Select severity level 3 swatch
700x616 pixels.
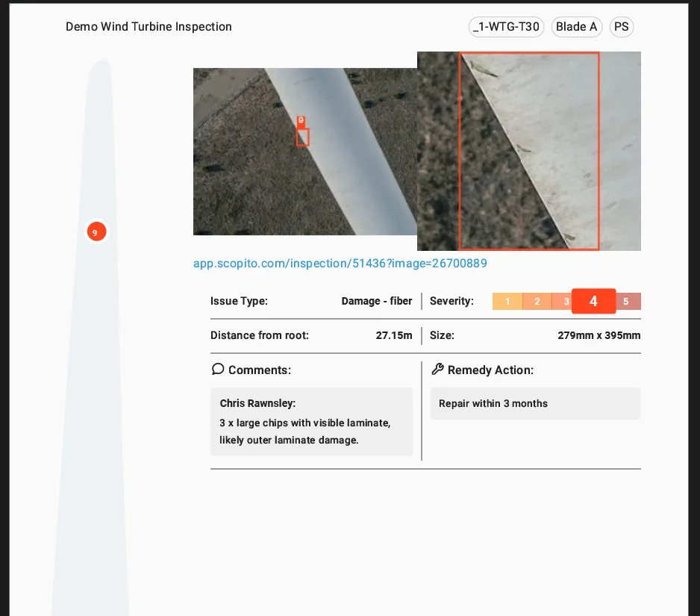coord(563,302)
